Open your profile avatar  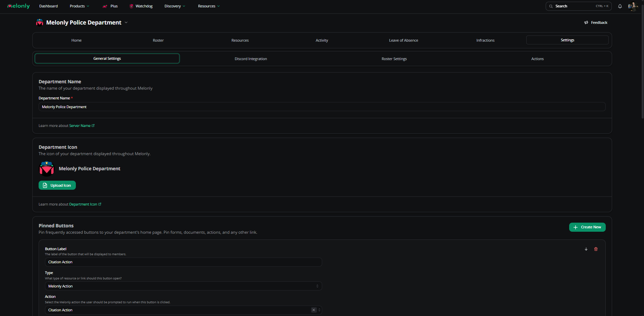click(x=632, y=6)
